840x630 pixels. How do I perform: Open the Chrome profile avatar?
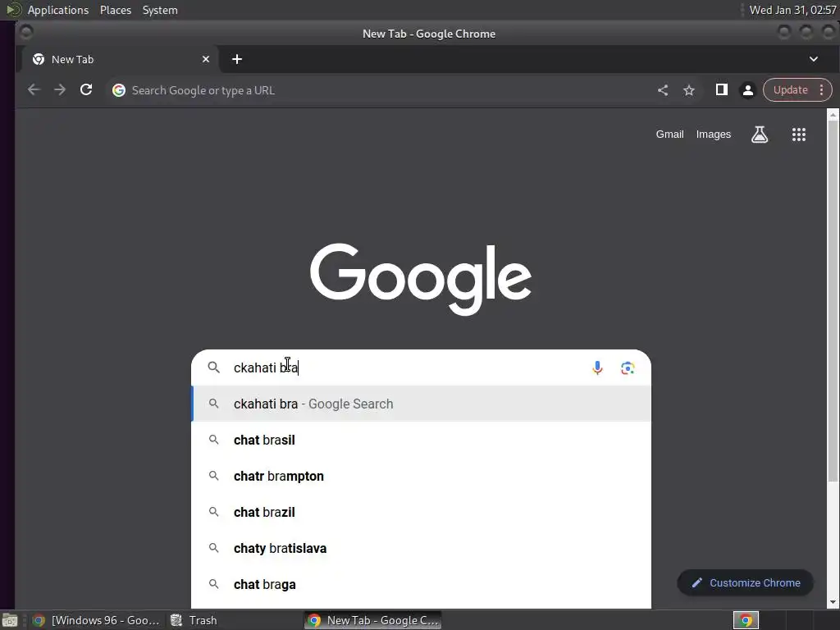pyautogui.click(x=748, y=90)
